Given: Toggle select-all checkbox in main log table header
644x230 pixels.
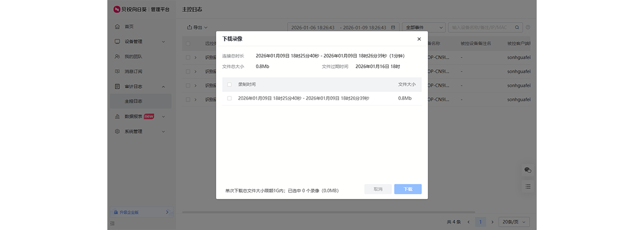Looking at the screenshot, I should click(188, 44).
